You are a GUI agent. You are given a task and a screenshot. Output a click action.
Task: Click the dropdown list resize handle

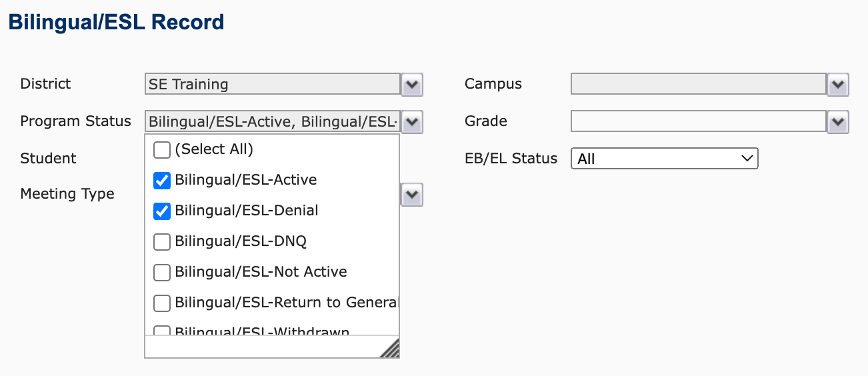[x=390, y=349]
